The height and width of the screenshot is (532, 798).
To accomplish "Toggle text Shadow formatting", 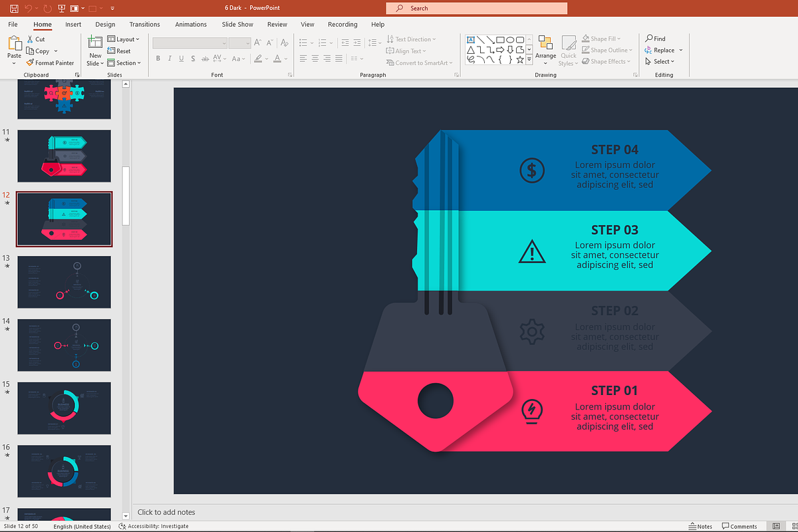I will coord(193,59).
